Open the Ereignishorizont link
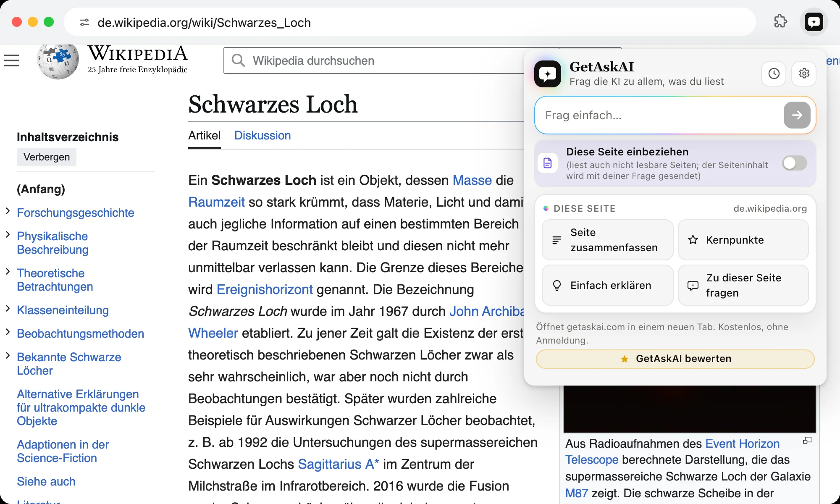This screenshot has height=504, width=840. pyautogui.click(x=265, y=289)
